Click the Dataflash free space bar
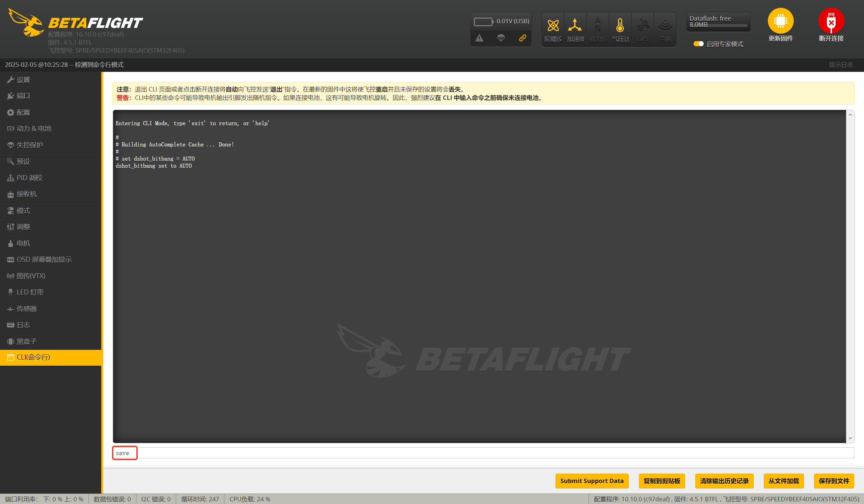The height and width of the screenshot is (504, 864). pyautogui.click(x=718, y=26)
